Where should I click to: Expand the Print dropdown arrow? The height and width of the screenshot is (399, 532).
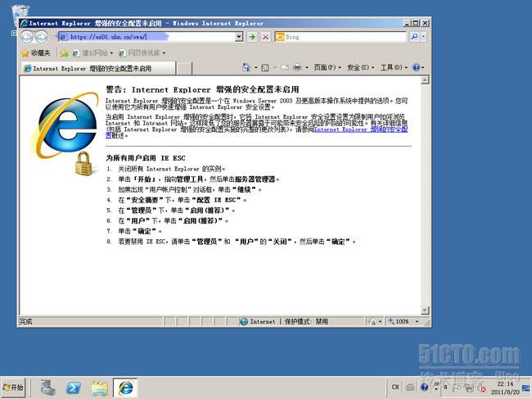pyautogui.click(x=307, y=67)
